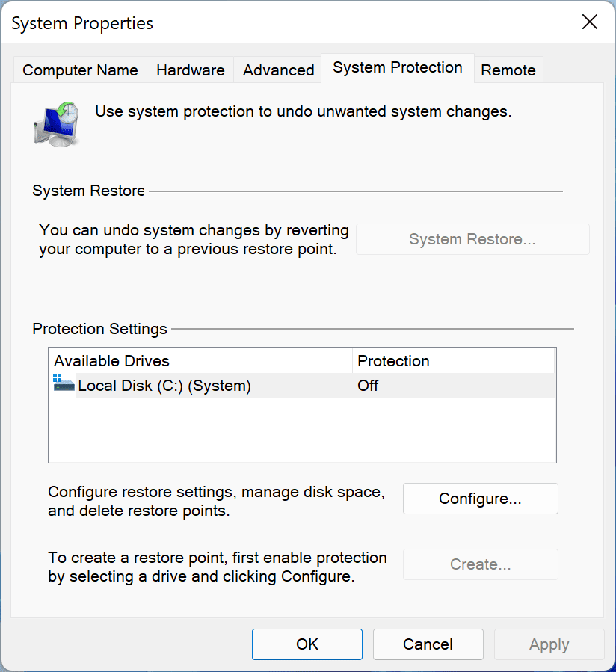Click empty area in the drives list

click(x=302, y=430)
